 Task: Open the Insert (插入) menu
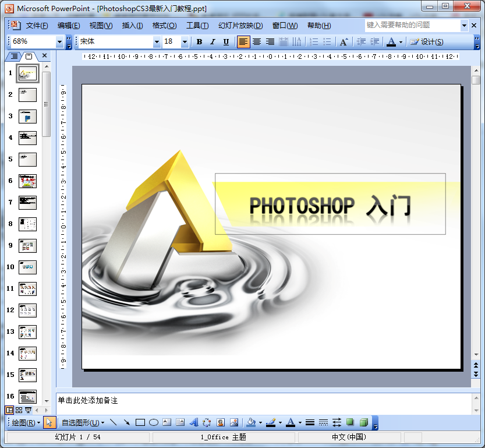[x=132, y=26]
